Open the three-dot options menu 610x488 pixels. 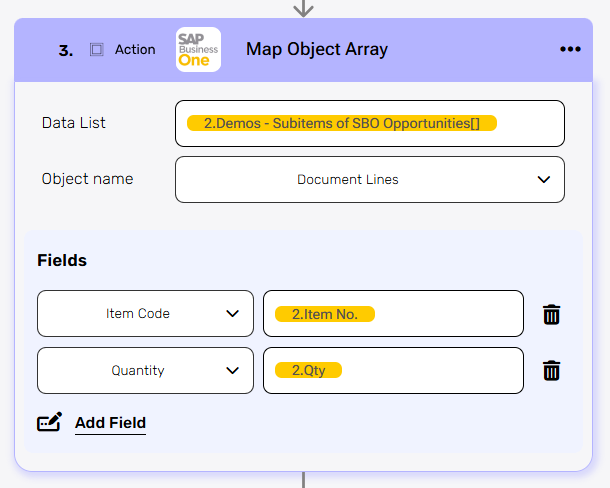(570, 49)
